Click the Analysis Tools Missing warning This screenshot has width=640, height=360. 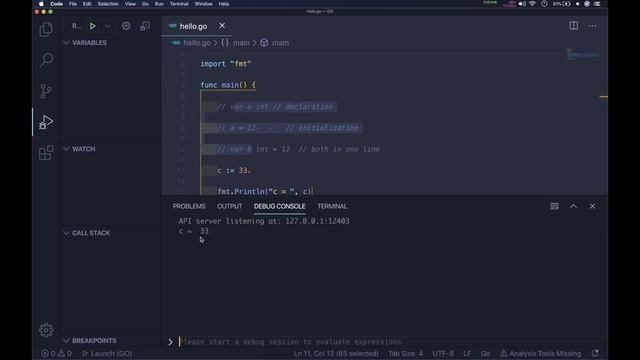click(540, 353)
